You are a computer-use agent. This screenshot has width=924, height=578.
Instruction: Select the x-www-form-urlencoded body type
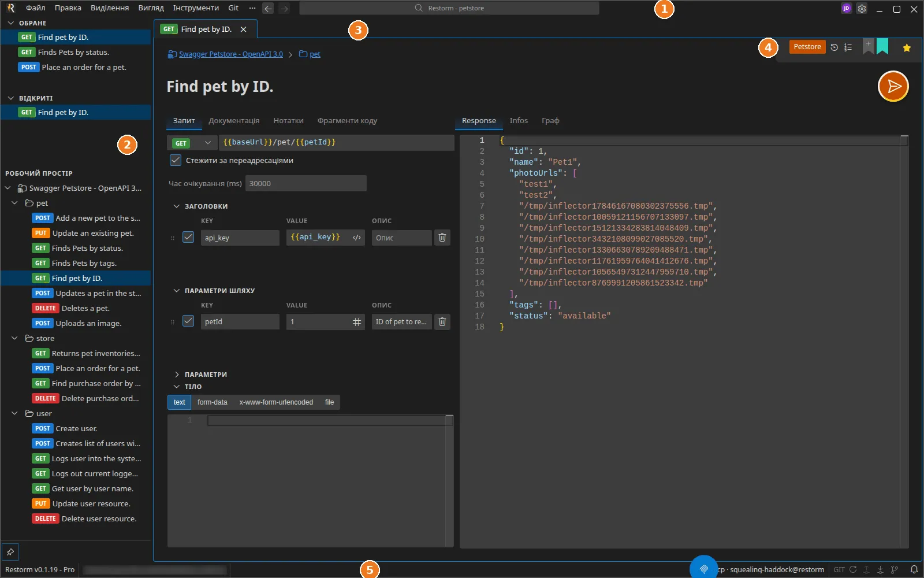click(276, 402)
